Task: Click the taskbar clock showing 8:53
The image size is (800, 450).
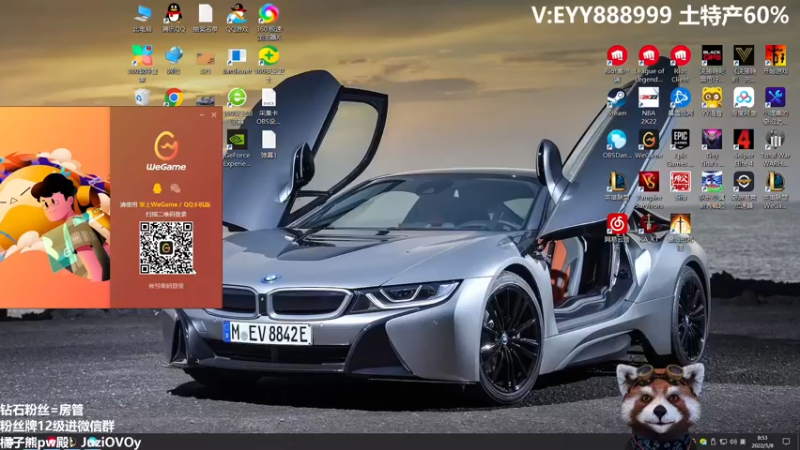Action: [762, 441]
